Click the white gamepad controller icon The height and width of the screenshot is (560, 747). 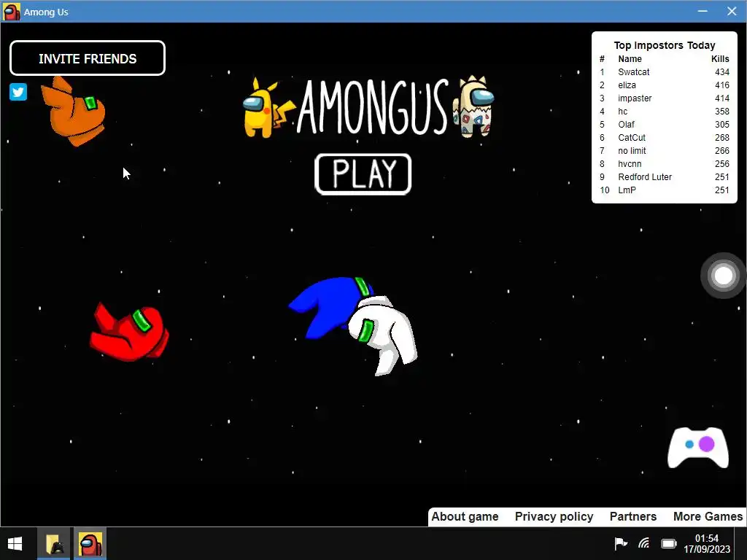tap(698, 447)
